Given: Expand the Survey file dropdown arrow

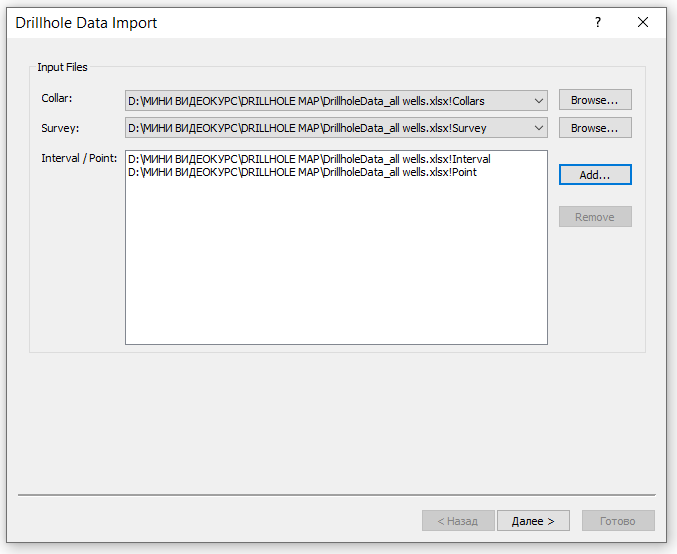Looking at the screenshot, I should (x=540, y=128).
